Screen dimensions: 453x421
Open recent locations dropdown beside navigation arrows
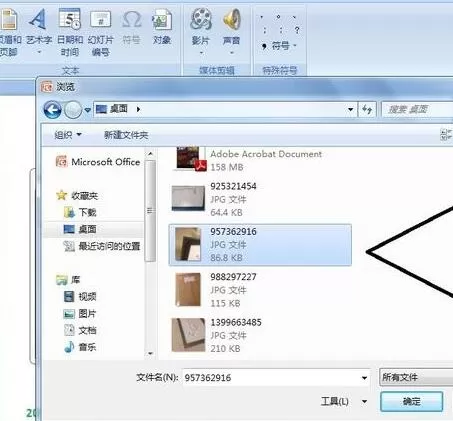click(88, 110)
